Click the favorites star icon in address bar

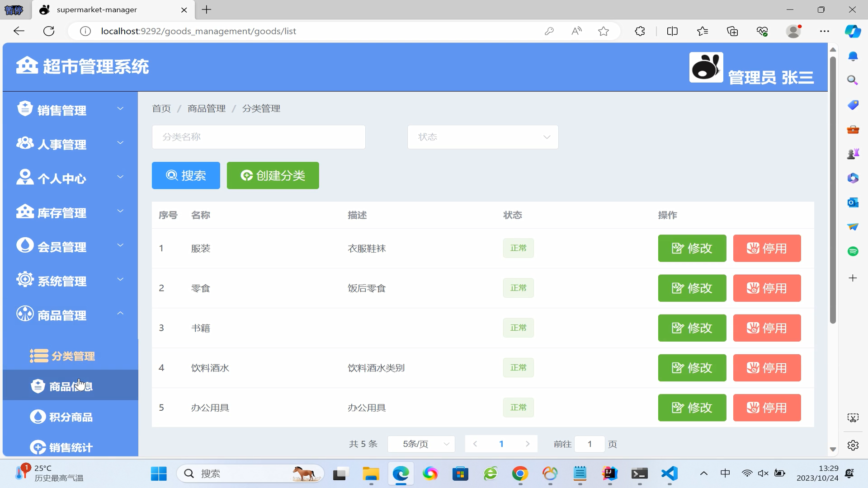pos(603,31)
